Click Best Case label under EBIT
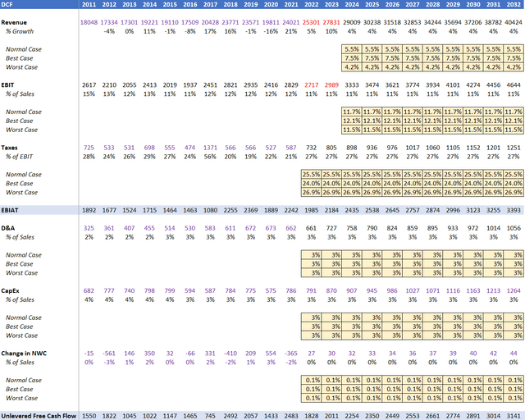 point(19,121)
